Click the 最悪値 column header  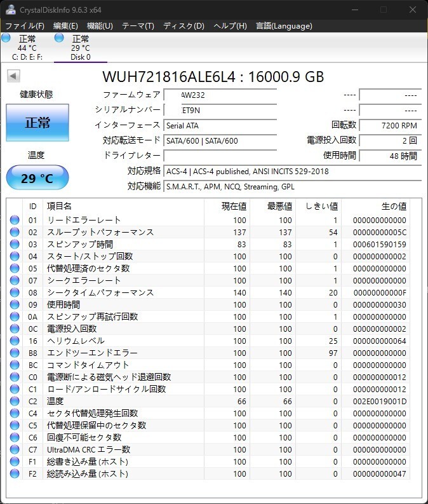click(273, 206)
